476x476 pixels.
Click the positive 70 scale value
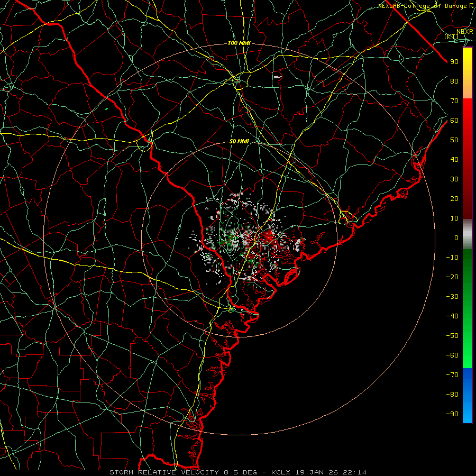pyautogui.click(x=454, y=101)
